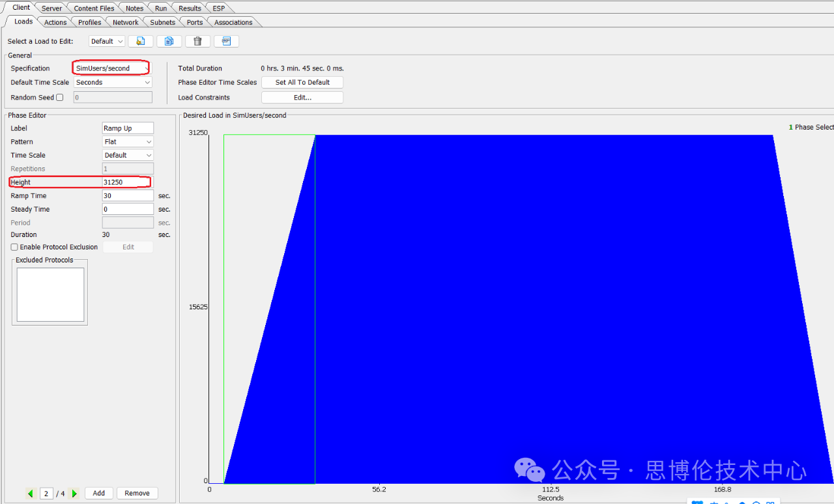Viewport: 834px width, 504px height.
Task: Go to previous phase with green left arrow
Action: click(x=30, y=494)
